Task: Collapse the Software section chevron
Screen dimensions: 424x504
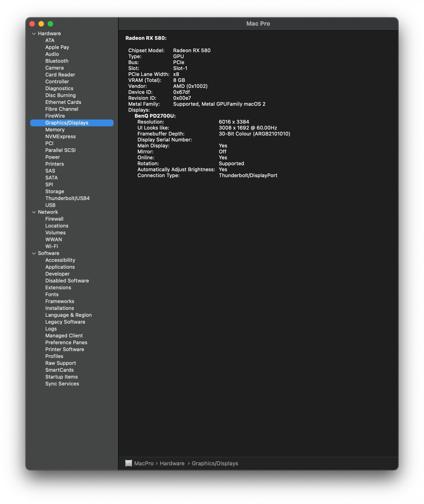Action: [34, 253]
